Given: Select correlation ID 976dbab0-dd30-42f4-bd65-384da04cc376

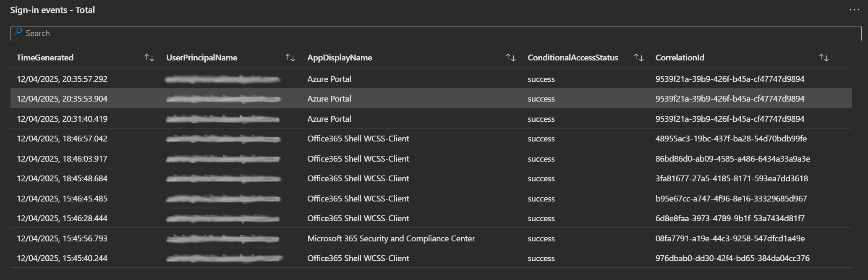Looking at the screenshot, I should pyautogui.click(x=732, y=258).
